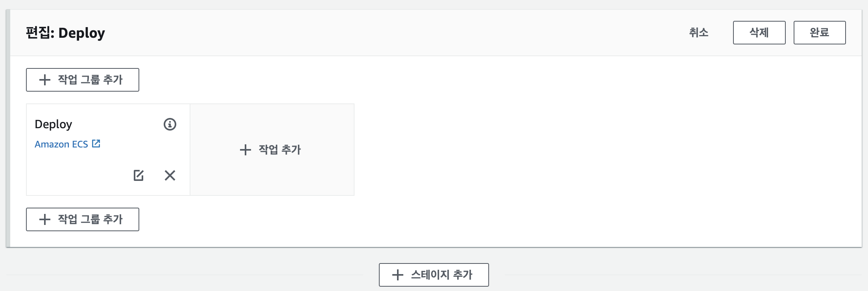Click the plus icon inside the 작업 추가 area
Screen dimensions: 868x291
(x=245, y=150)
